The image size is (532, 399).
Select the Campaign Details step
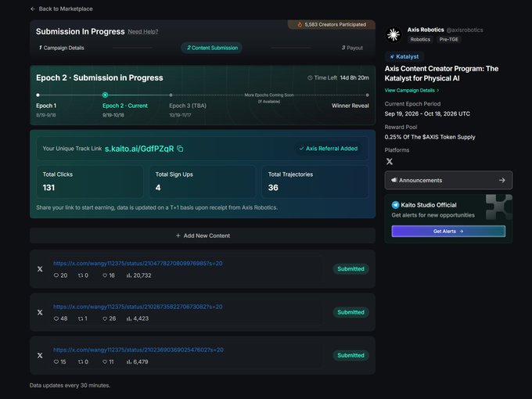point(61,48)
